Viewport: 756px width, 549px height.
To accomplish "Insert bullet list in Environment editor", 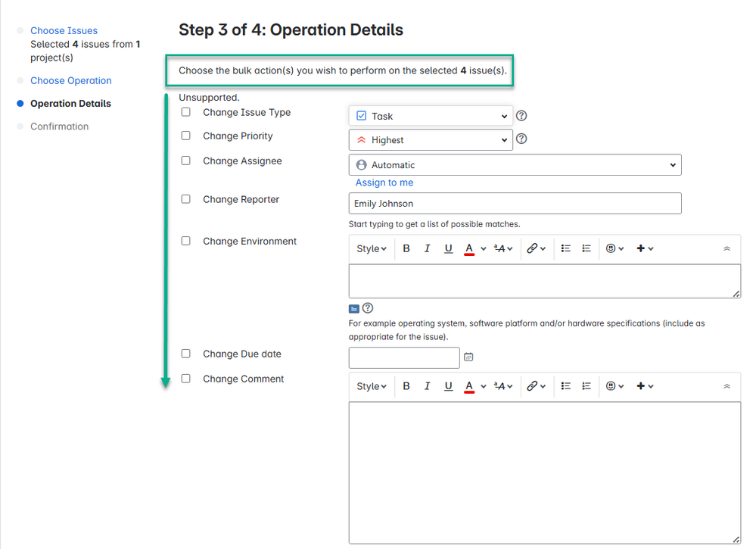I will [x=566, y=248].
